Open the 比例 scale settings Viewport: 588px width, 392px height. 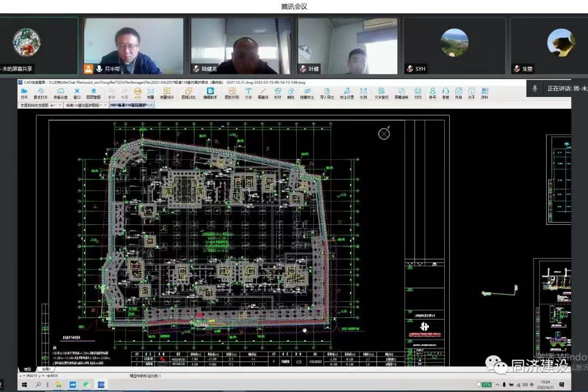363,93
